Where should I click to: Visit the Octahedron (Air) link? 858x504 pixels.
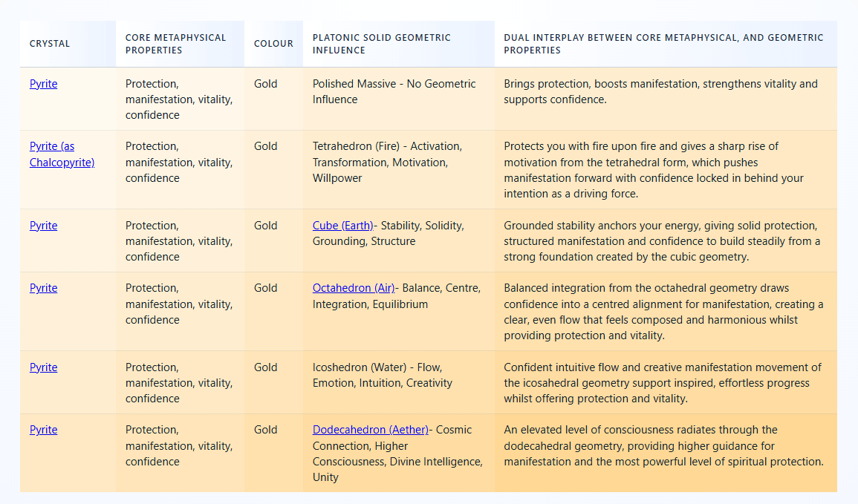(x=354, y=288)
